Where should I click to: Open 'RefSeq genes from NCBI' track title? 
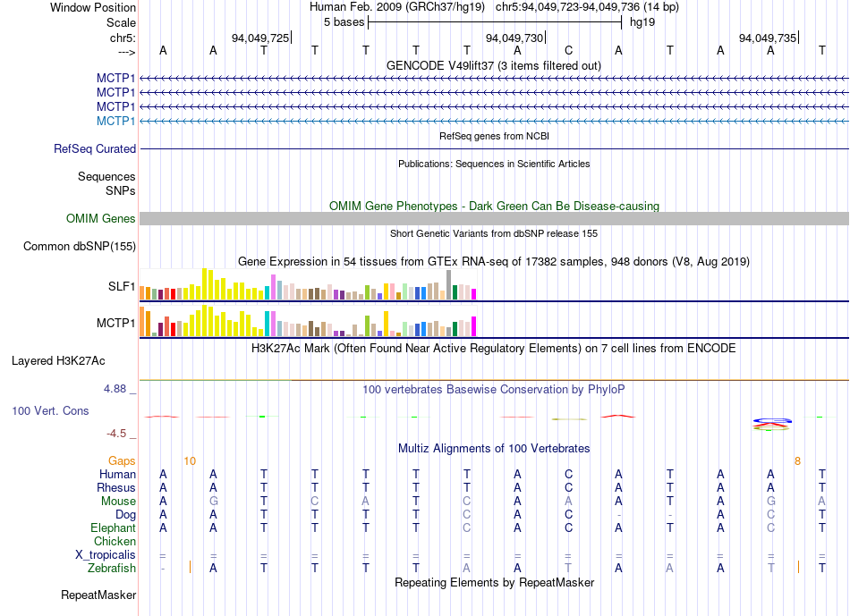(x=494, y=136)
